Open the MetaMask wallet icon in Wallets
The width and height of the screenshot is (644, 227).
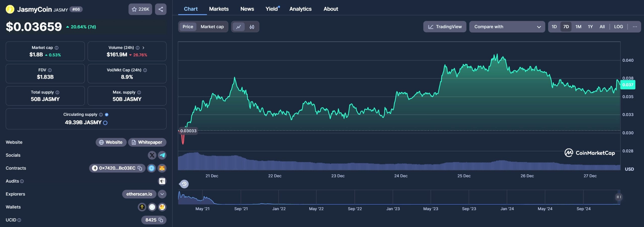pyautogui.click(x=162, y=207)
